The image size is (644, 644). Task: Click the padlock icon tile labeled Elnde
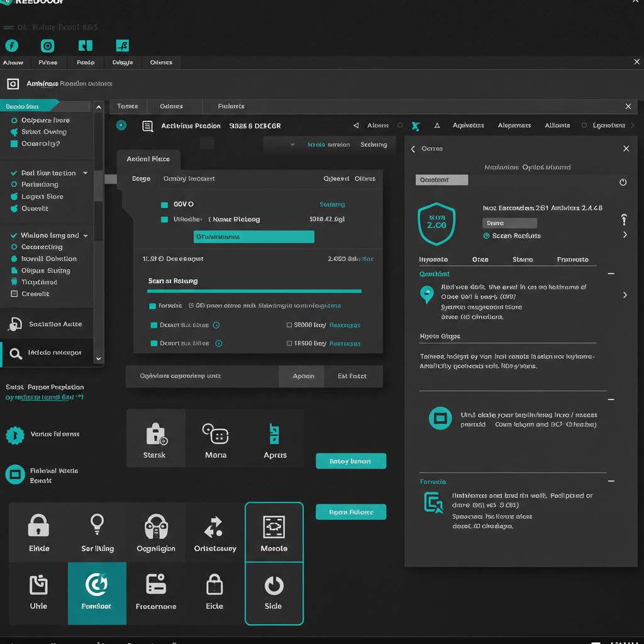[38, 533]
